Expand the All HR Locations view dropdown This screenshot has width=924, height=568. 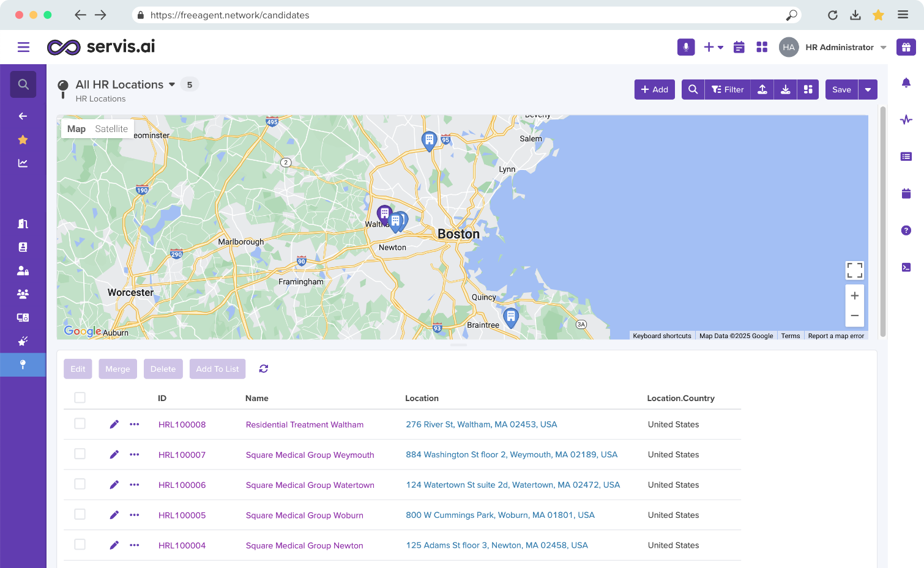click(x=172, y=84)
